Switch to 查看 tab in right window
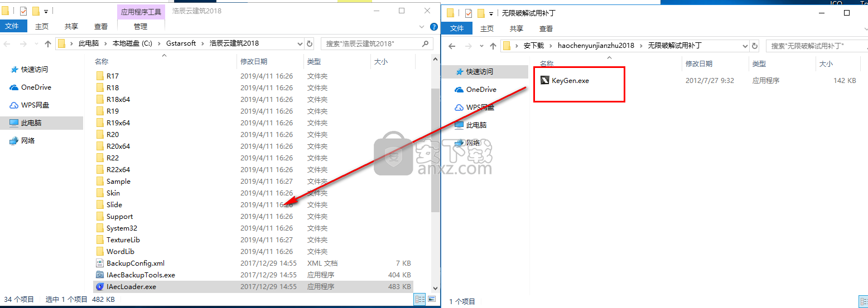The image size is (868, 308). tap(546, 28)
